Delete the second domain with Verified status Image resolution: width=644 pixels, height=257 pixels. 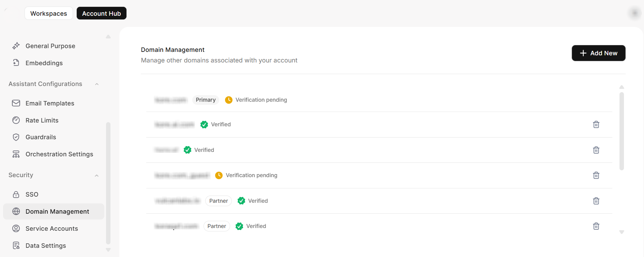596,150
